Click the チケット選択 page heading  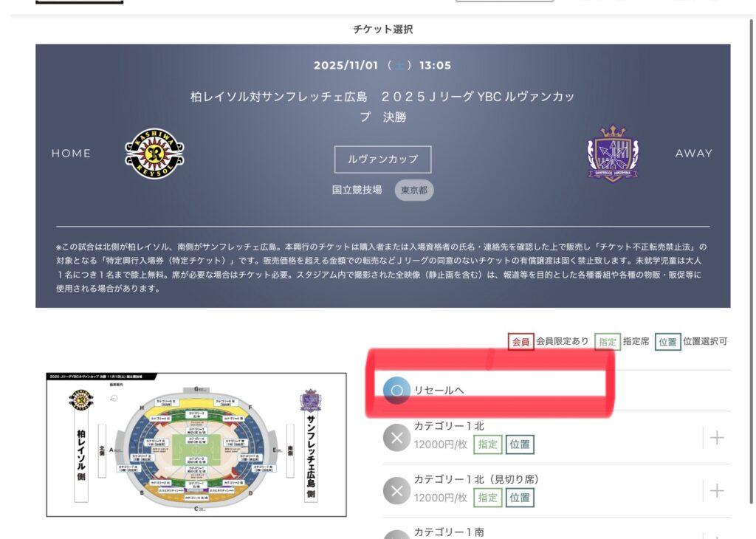coord(382,30)
